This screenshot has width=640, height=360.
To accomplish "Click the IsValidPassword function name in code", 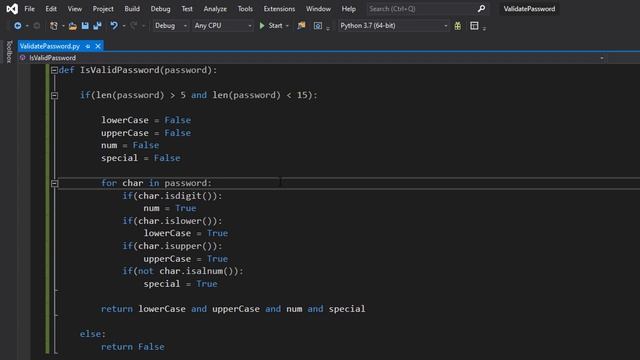I will [120, 70].
